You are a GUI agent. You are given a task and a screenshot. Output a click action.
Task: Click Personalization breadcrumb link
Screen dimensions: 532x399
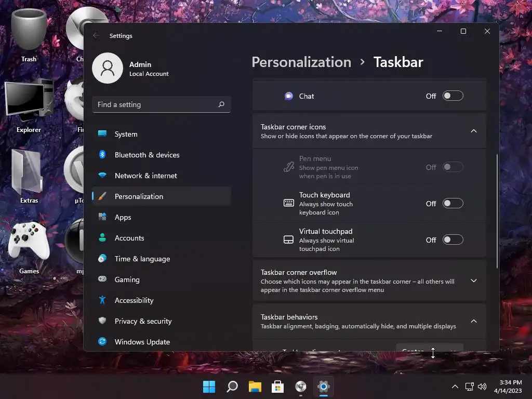click(x=301, y=62)
